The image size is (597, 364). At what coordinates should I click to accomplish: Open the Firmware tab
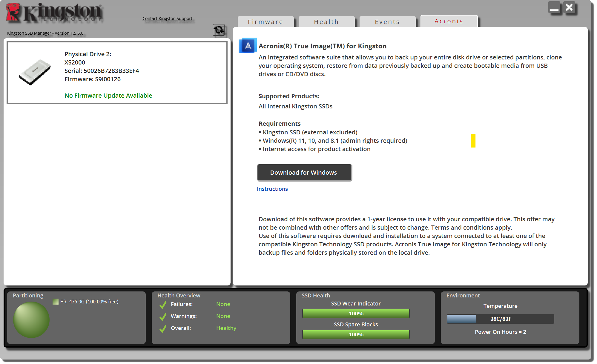(x=265, y=22)
